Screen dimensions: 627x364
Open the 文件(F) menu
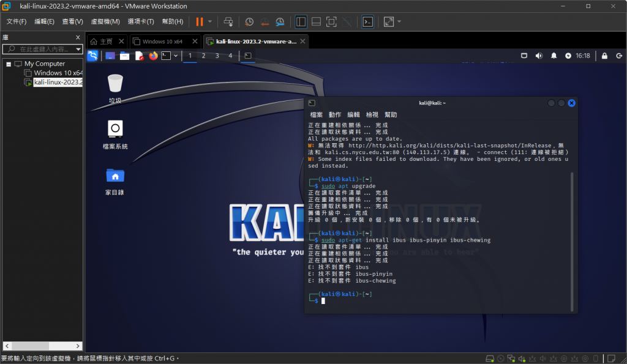tap(17, 21)
